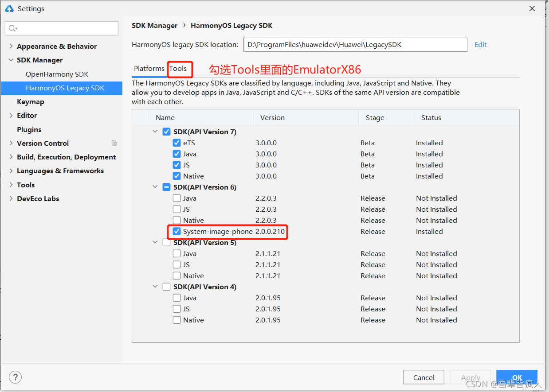
Task: Click the Apply button
Action: [x=471, y=377]
